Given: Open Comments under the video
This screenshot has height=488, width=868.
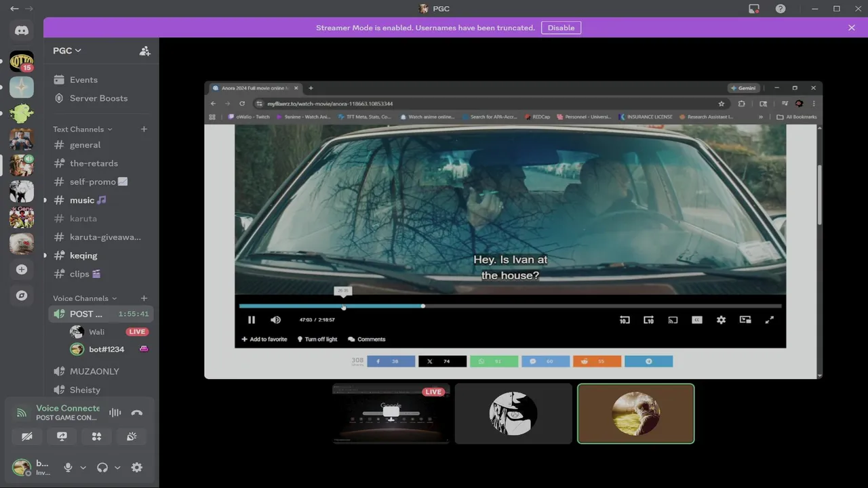Looking at the screenshot, I should click(x=366, y=340).
